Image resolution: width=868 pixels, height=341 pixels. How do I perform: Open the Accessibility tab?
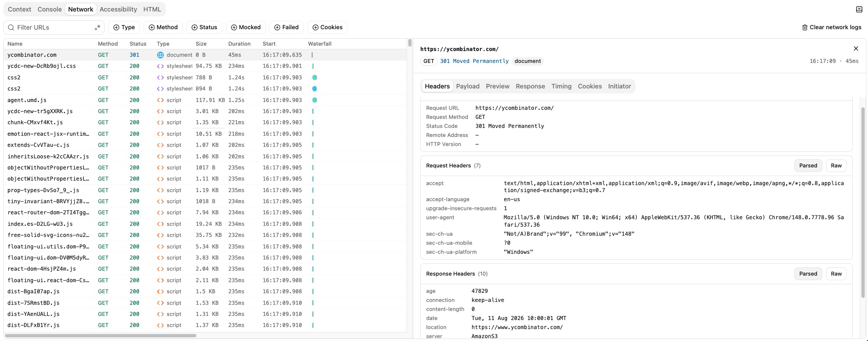point(118,9)
